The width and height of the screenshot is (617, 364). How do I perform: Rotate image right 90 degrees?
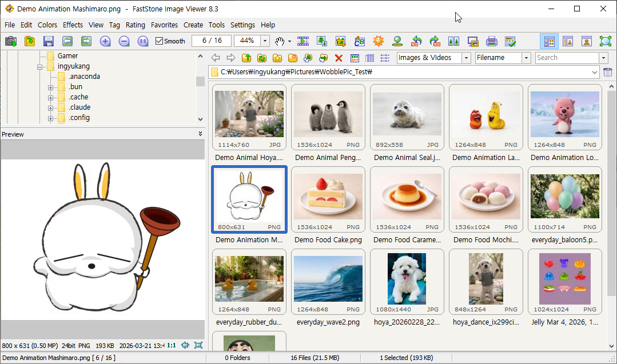click(x=435, y=41)
